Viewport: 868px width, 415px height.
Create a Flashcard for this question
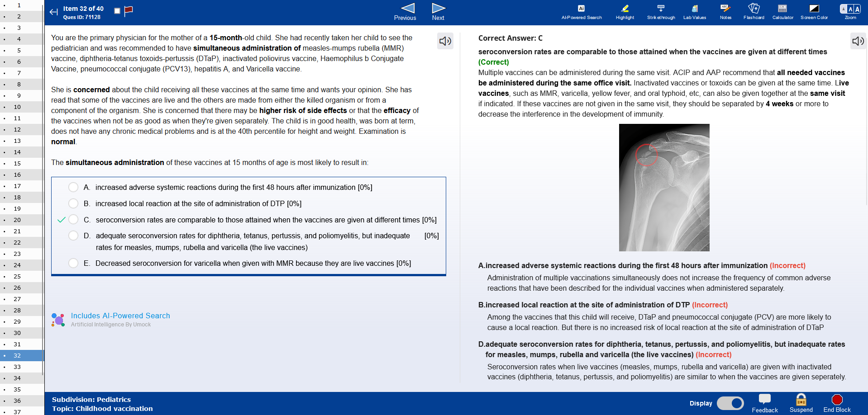(754, 12)
